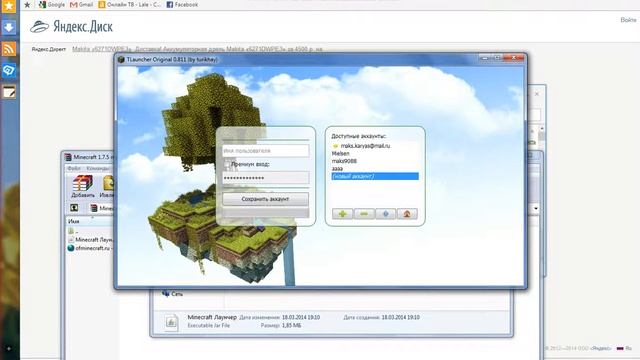
Task: Open the Facebook bookmark
Action: tap(182, 4)
